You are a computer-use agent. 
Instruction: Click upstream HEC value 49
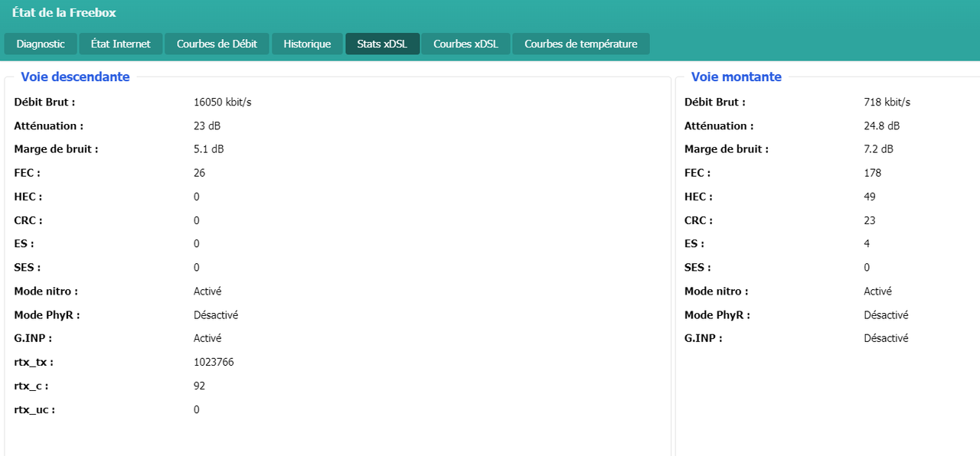870,197
